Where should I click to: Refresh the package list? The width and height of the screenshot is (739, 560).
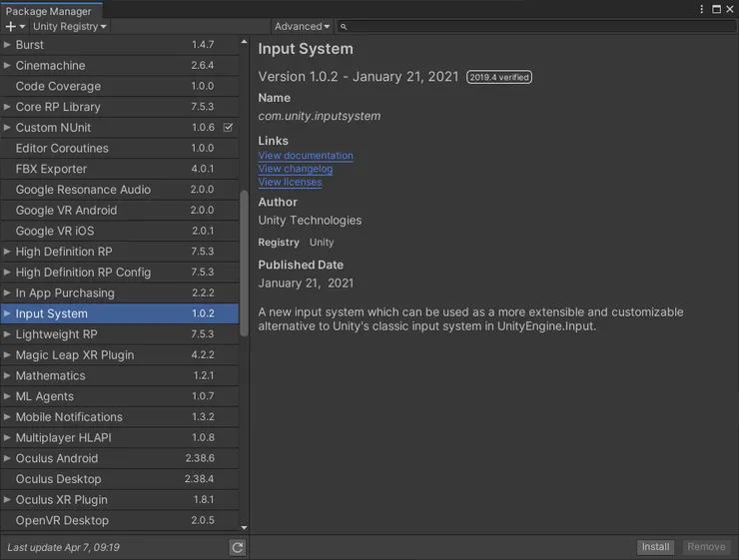tap(238, 547)
